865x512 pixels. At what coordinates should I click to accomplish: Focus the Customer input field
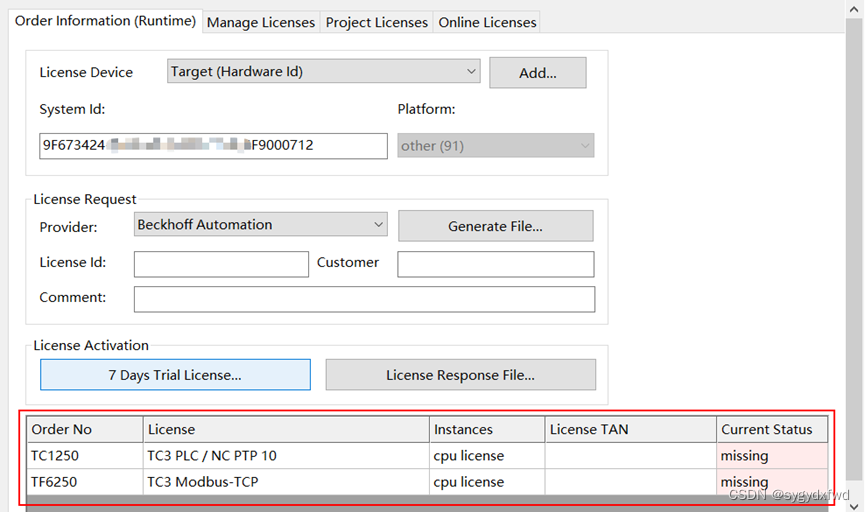pyautogui.click(x=496, y=264)
